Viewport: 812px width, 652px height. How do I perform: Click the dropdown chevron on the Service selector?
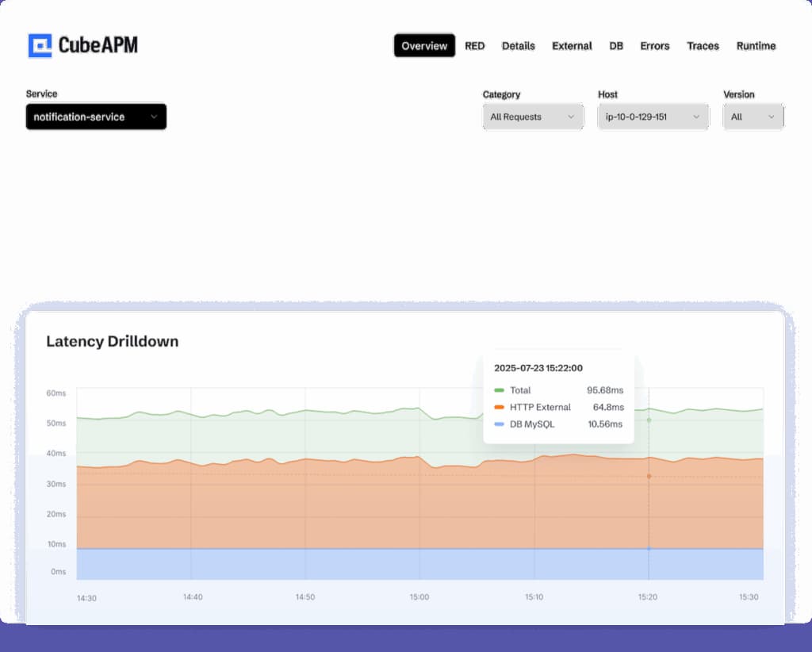pyautogui.click(x=153, y=117)
